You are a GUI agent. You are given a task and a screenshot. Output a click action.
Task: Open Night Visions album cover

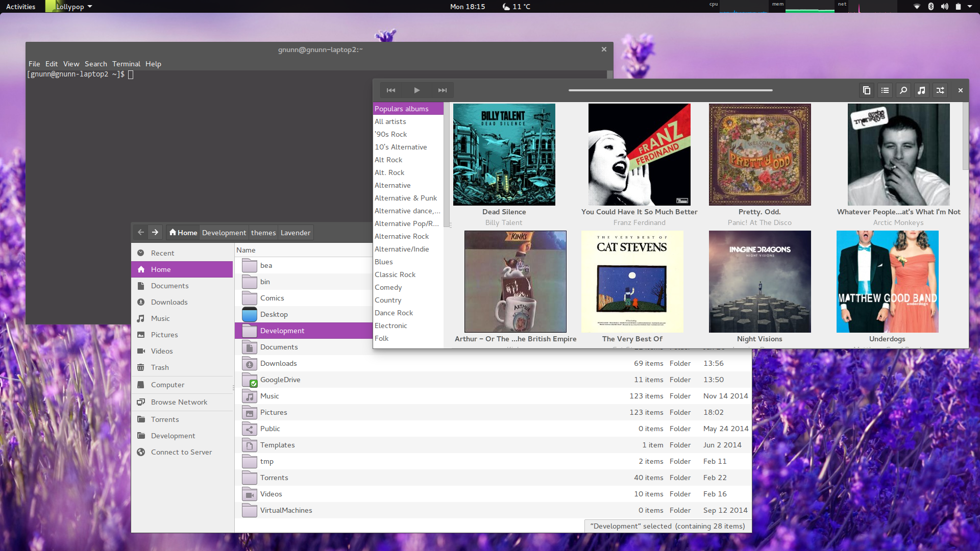pos(760,282)
